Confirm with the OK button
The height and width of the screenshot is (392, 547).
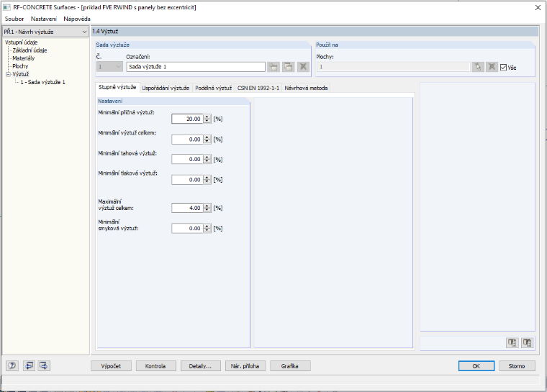[x=476, y=366]
